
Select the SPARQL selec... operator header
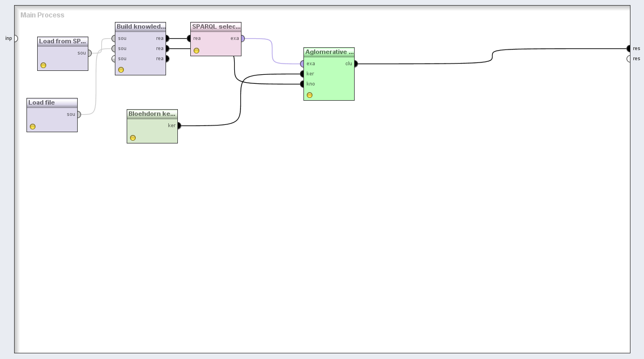(x=216, y=26)
